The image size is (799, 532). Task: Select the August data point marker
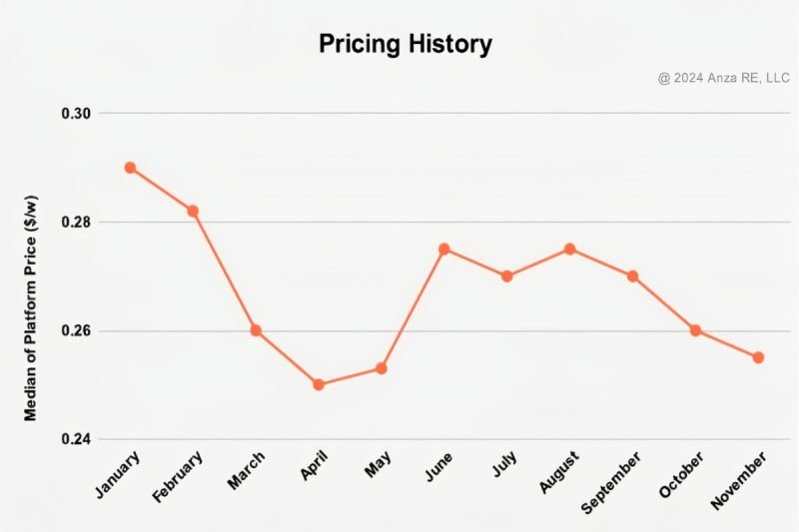tap(569, 249)
